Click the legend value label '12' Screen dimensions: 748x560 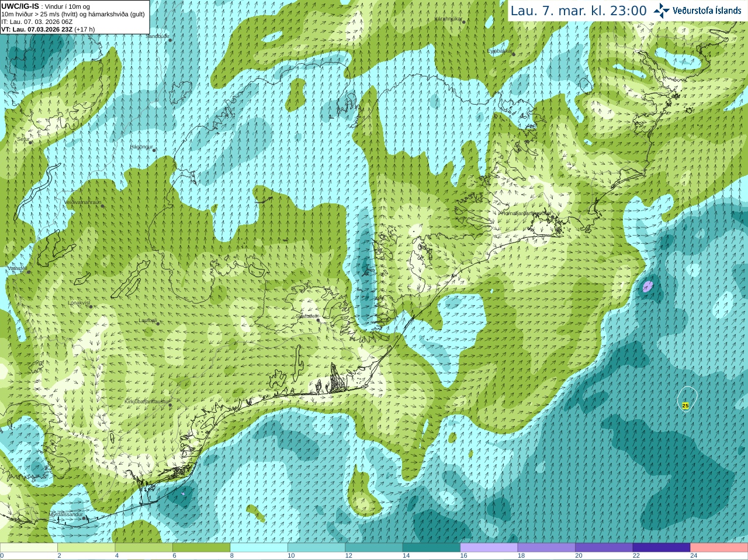[348, 556]
